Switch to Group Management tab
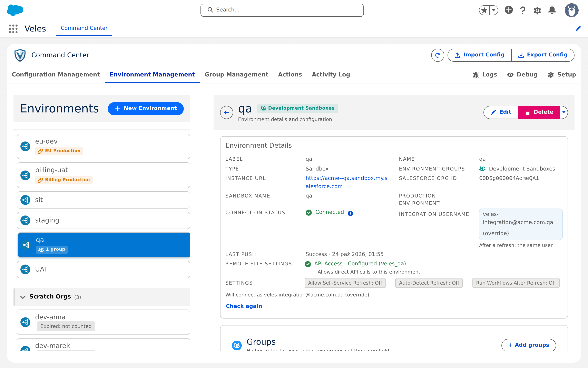The image size is (588, 368). (x=236, y=74)
